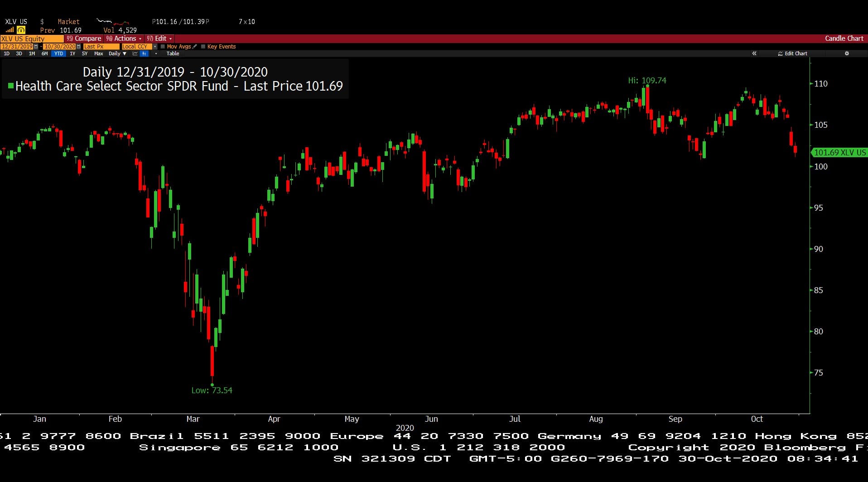868x482 pixels.
Task: Click the P101.16 /101.39P bid-ask quote
Action: point(181,22)
